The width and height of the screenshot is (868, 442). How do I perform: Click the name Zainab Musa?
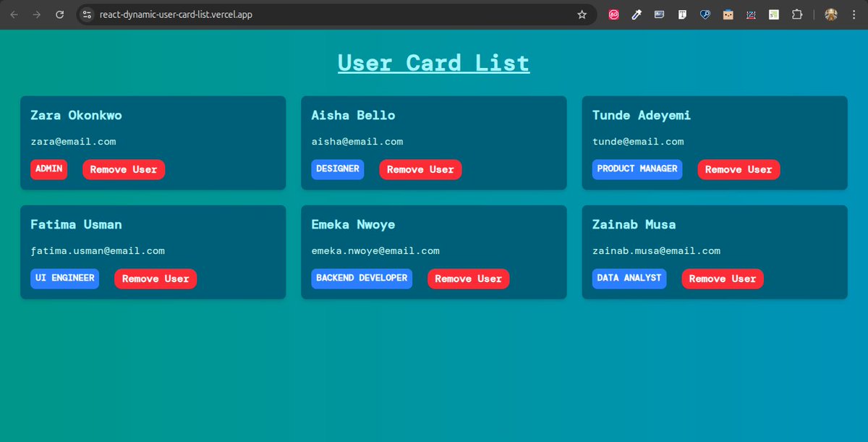click(x=634, y=224)
